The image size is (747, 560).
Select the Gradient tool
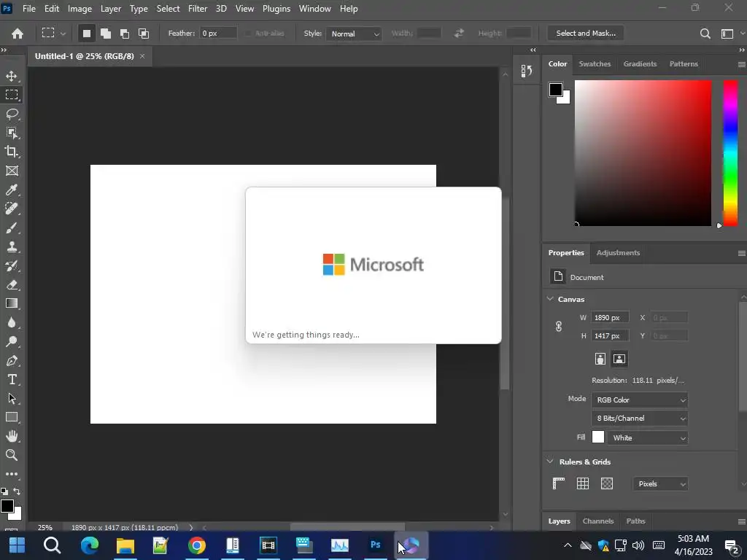[12, 304]
